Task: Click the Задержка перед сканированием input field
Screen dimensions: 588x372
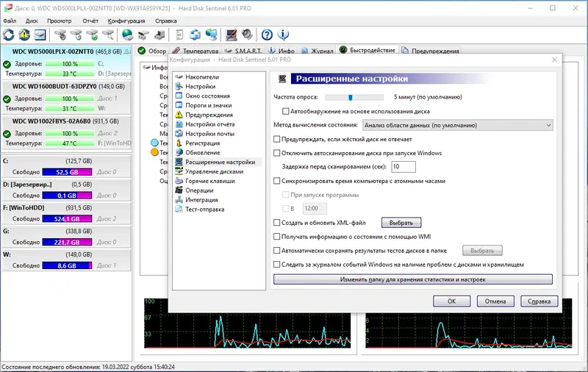Action: click(404, 166)
